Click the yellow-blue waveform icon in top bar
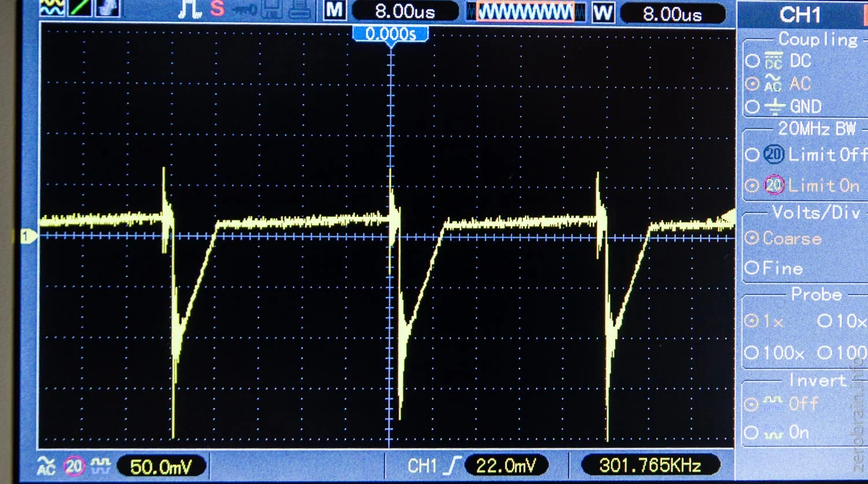This screenshot has width=868, height=484. [52, 8]
